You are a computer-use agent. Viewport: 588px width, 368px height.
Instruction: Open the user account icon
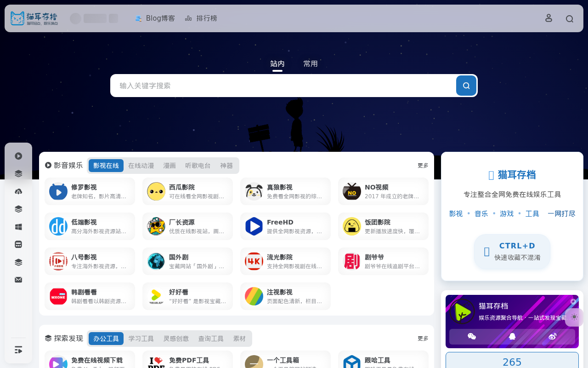tap(548, 18)
